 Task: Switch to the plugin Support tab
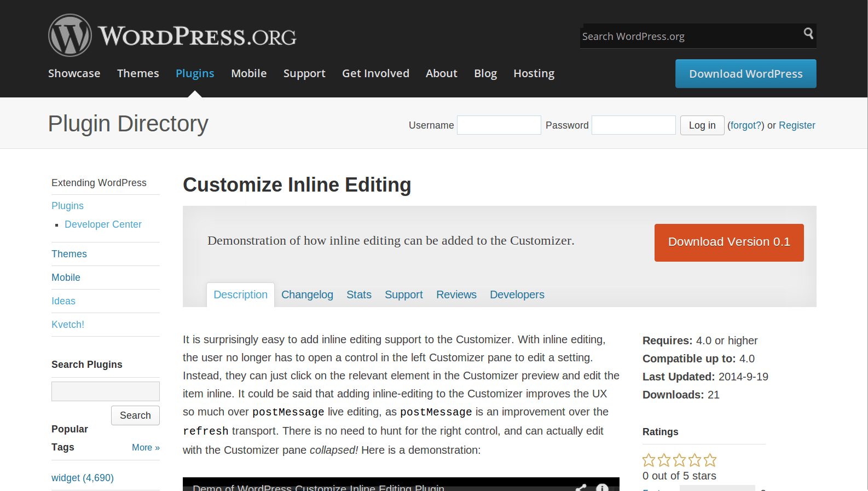404,294
